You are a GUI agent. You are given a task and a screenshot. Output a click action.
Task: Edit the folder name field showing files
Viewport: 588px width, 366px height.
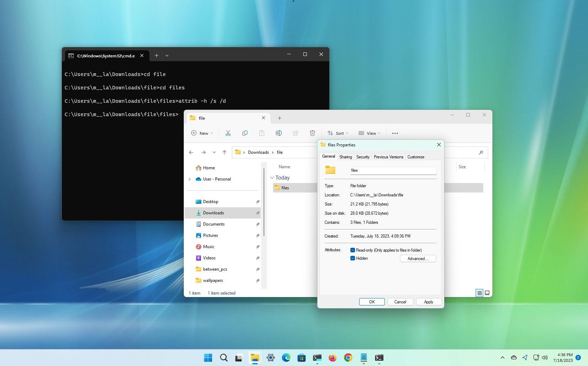393,170
